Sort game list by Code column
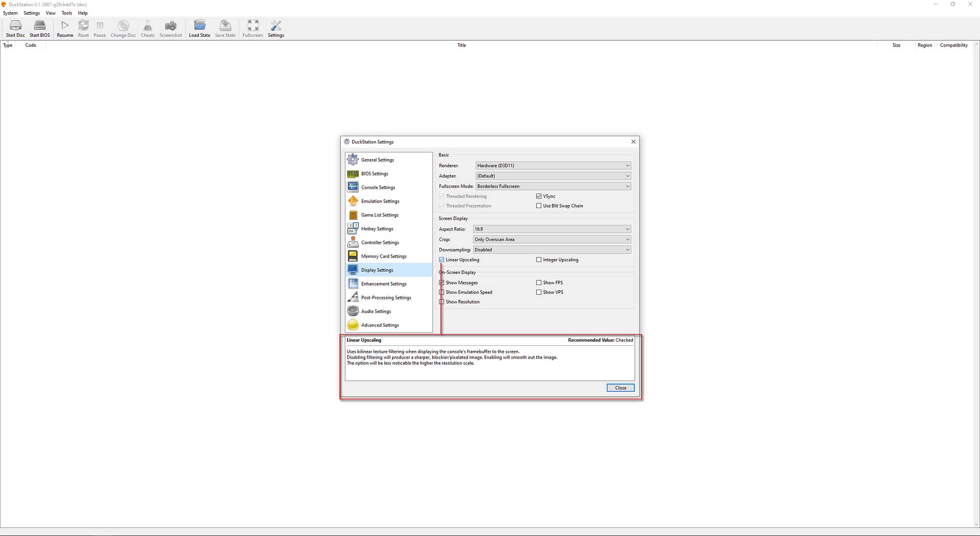 (x=31, y=45)
